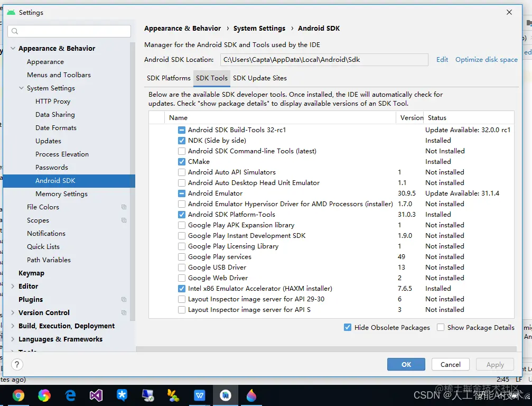The image size is (532, 406).
Task: Click Optimize disk space link
Action: click(x=487, y=60)
